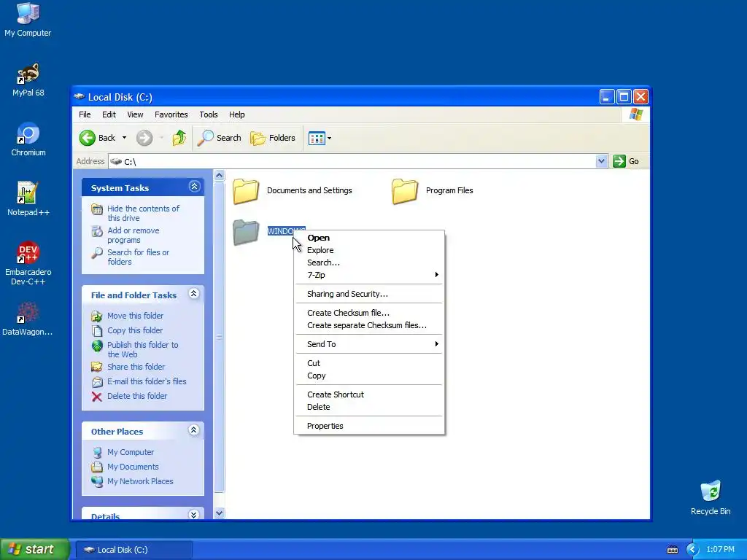Open Chromium desktop shortcut
Screen dimensions: 747x560
28,139
